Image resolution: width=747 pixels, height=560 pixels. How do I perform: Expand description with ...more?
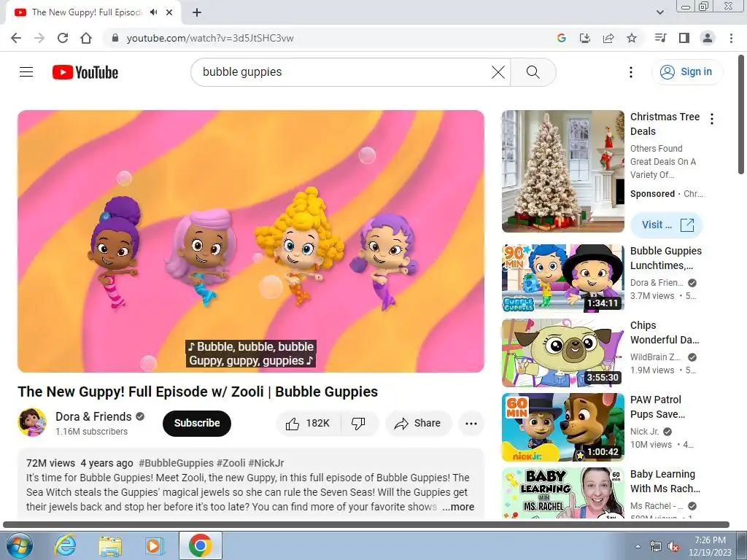pyautogui.click(x=458, y=507)
